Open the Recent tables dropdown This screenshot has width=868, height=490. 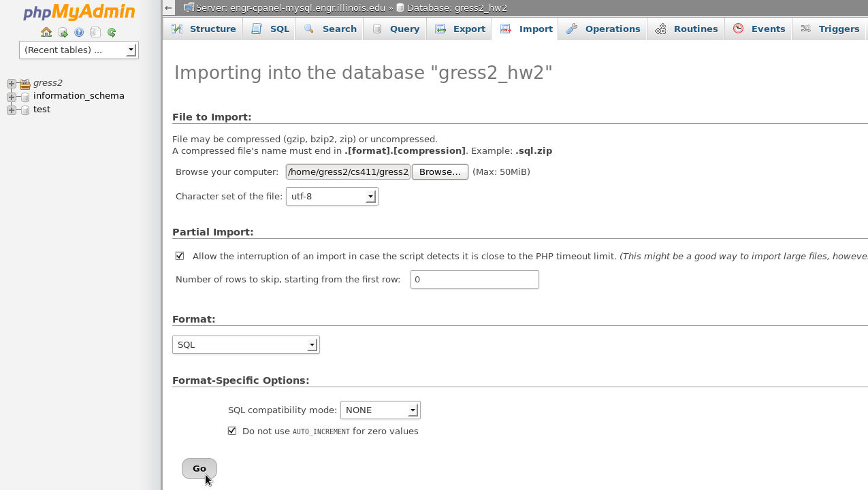click(x=79, y=50)
